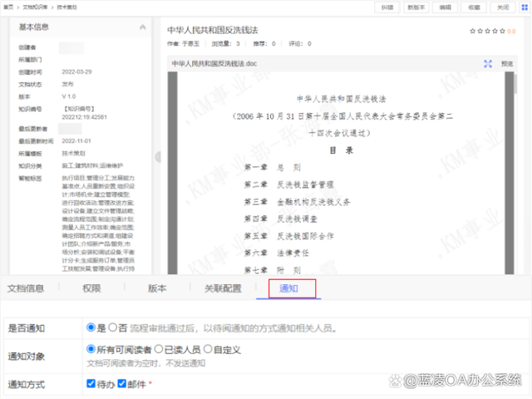Rate the document with the first star
Viewport: 532px width, 399px height.
(472, 31)
